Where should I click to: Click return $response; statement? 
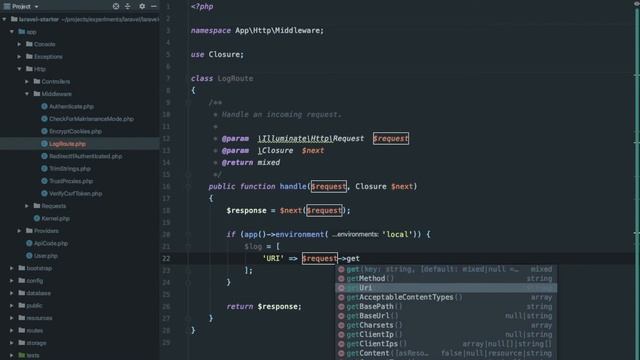click(x=264, y=307)
